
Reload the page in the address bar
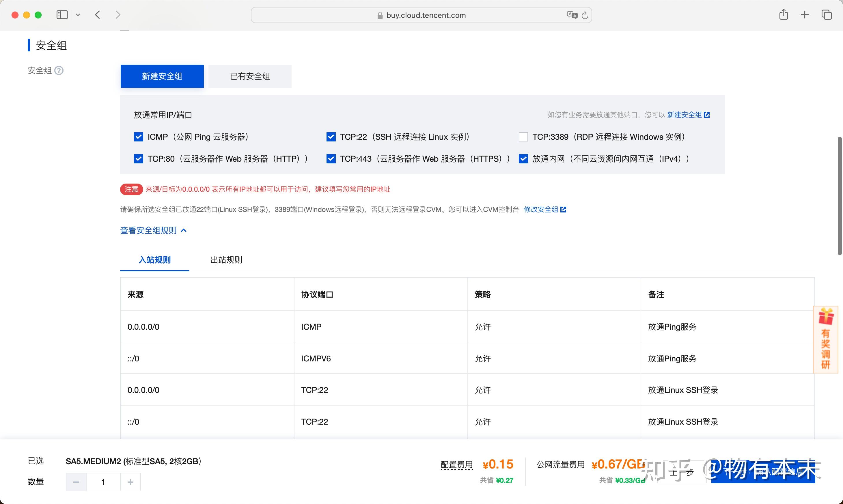click(585, 15)
